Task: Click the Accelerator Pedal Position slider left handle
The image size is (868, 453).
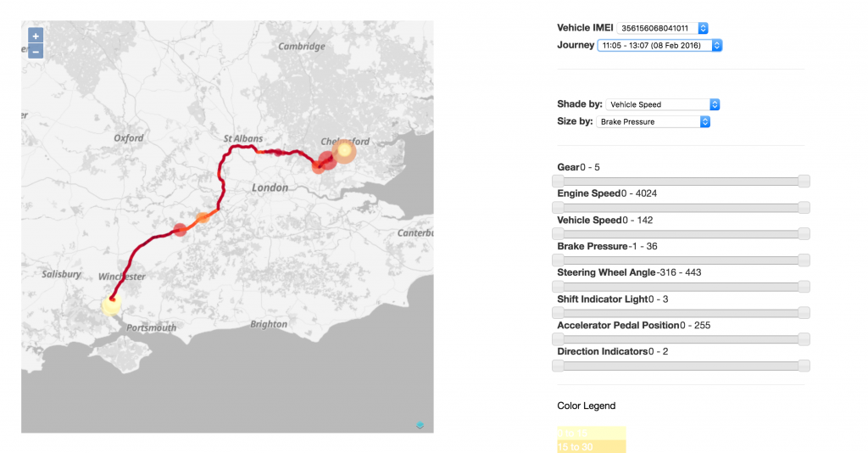Action: (x=558, y=339)
